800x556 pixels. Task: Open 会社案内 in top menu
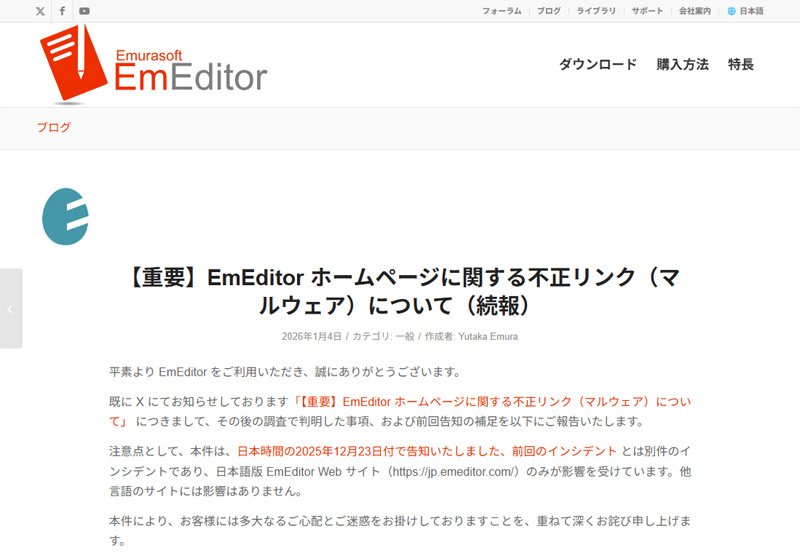pos(694,11)
